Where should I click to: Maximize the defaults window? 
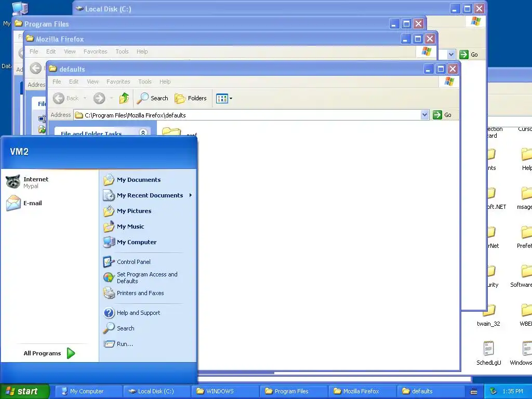pos(441,69)
